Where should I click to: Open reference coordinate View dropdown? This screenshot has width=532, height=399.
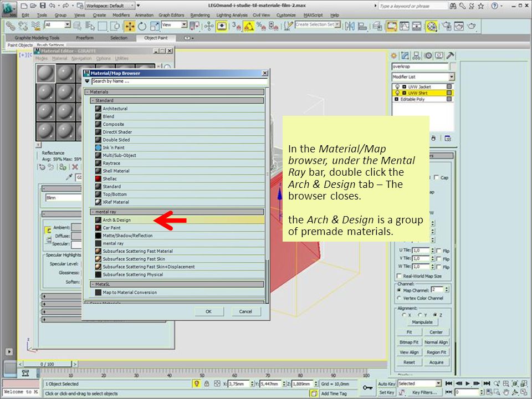click(x=174, y=25)
